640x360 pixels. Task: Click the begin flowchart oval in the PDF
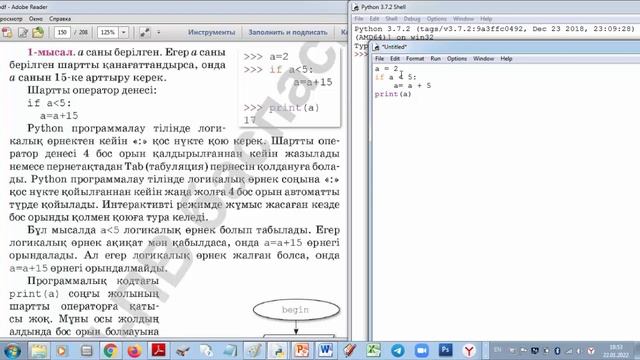pyautogui.click(x=296, y=310)
